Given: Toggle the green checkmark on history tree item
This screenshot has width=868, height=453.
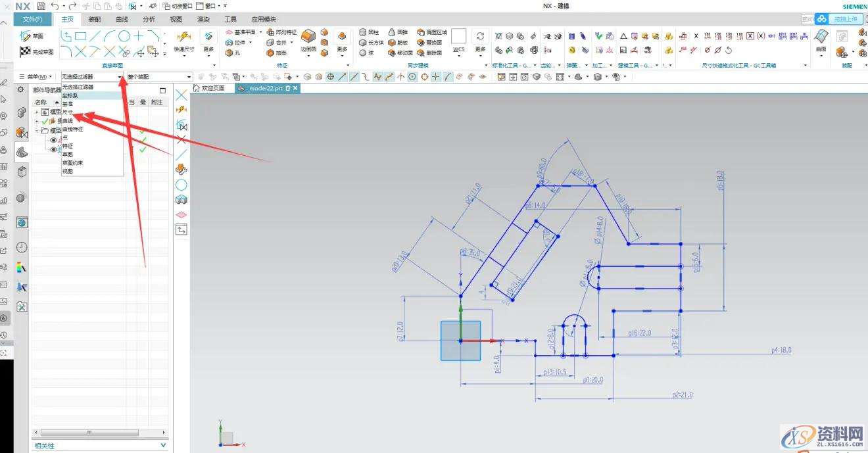Looking at the screenshot, I should point(45,121).
